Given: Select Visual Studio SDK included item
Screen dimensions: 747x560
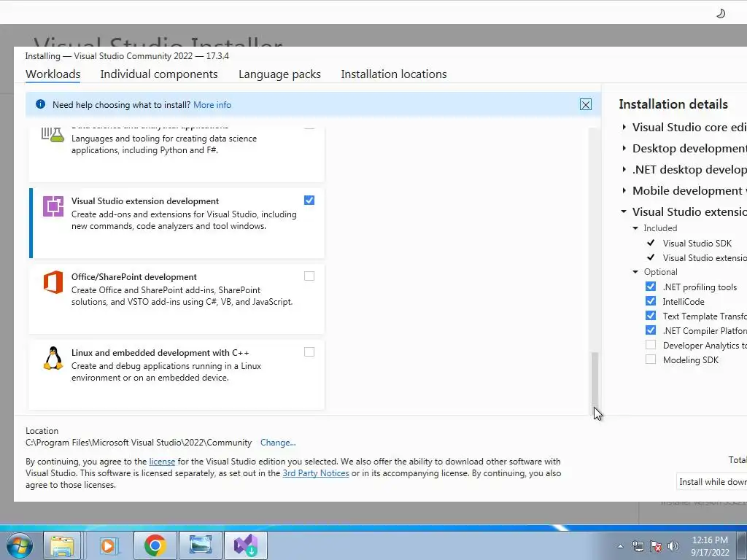Looking at the screenshot, I should 697,244.
